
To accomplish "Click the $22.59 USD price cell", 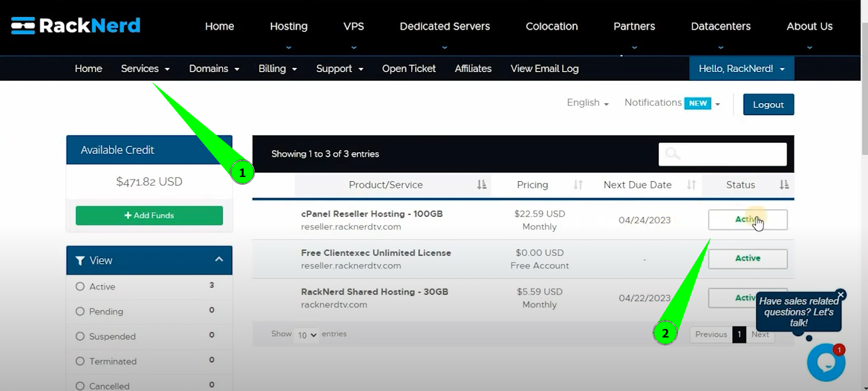I will pos(540,214).
